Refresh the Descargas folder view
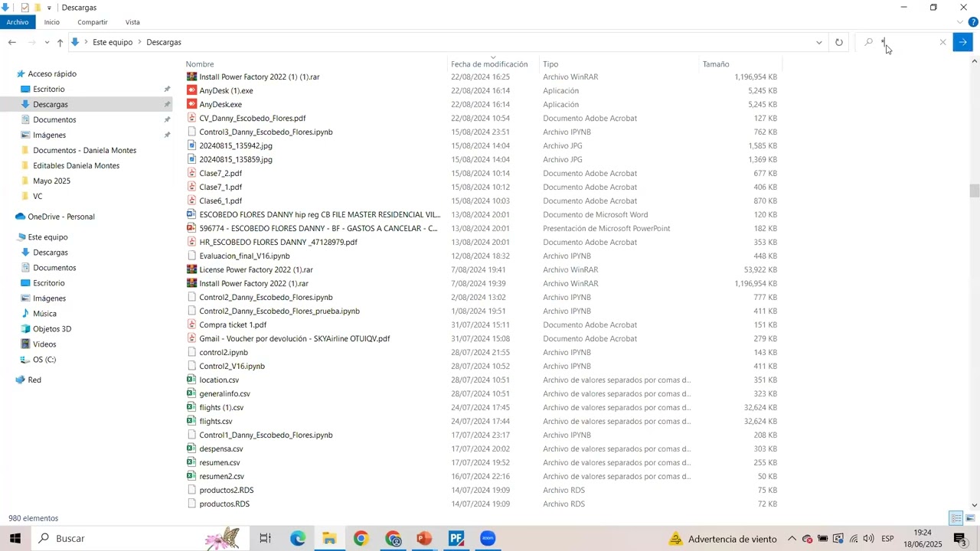This screenshot has height=551, width=980. [x=839, y=42]
